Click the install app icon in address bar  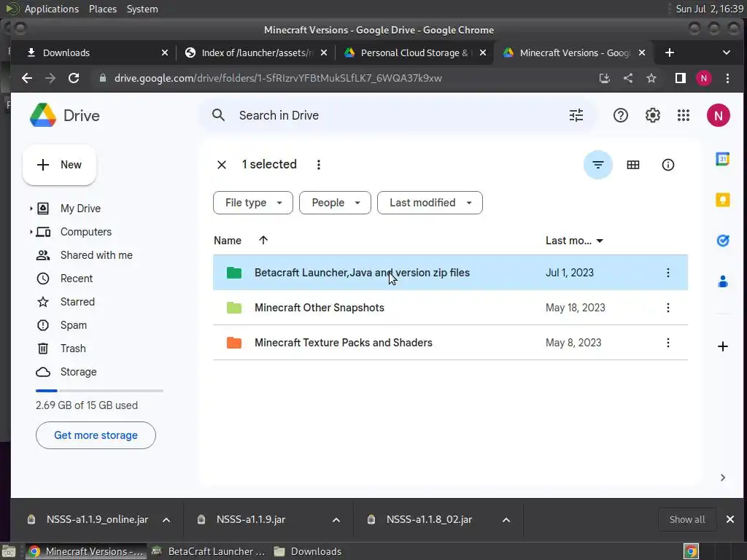click(x=605, y=78)
